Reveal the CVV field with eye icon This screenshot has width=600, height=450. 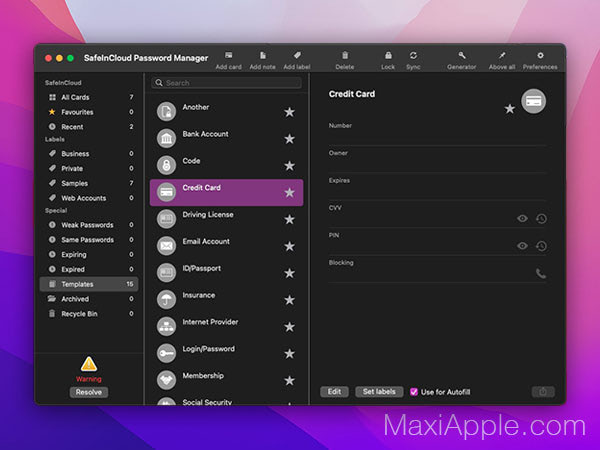point(522,218)
